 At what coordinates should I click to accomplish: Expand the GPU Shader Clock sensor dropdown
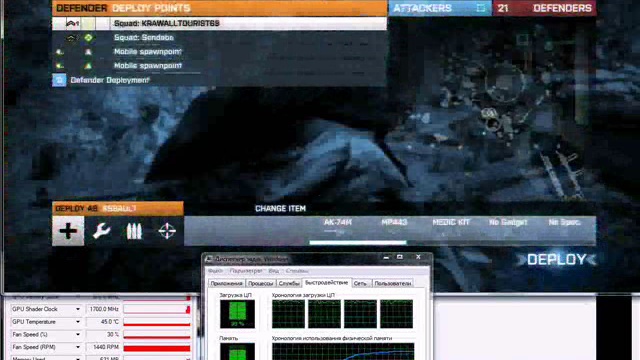78,309
